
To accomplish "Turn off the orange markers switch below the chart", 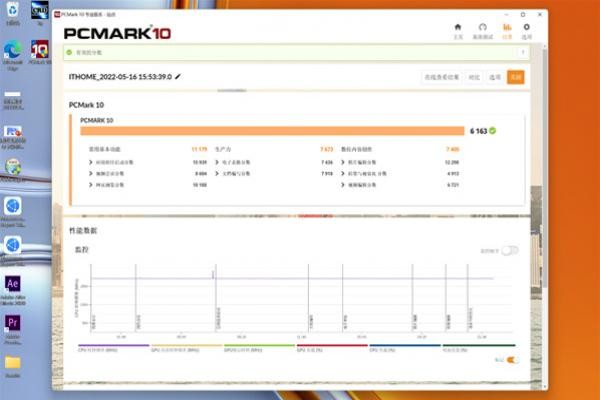I will (x=512, y=360).
